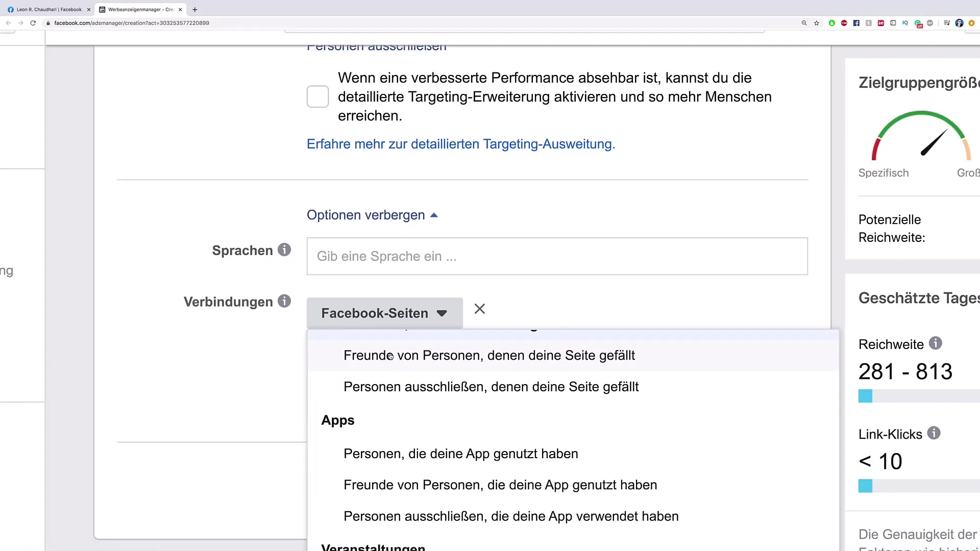Image resolution: width=980 pixels, height=551 pixels.
Task: Click the orange update arrow icon
Action: (972, 23)
